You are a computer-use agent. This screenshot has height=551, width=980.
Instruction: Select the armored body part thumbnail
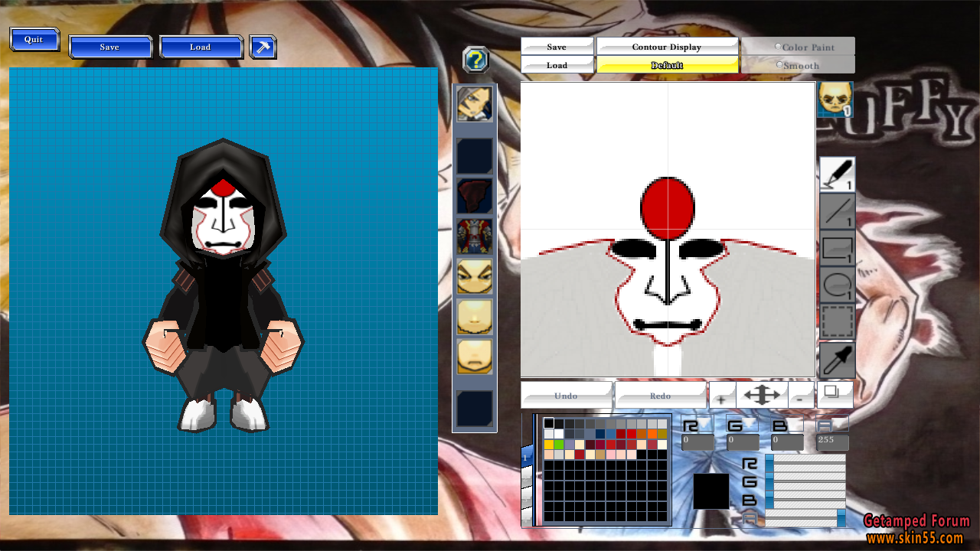click(475, 236)
